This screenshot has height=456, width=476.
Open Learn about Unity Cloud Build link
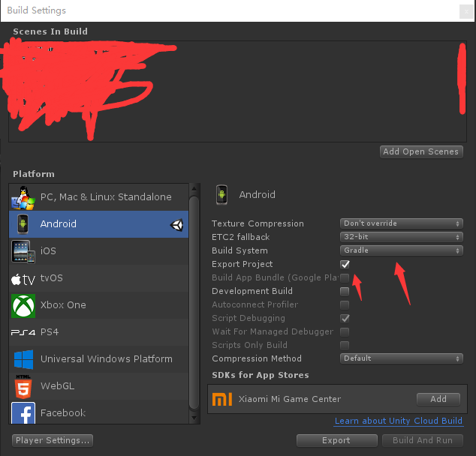point(398,421)
